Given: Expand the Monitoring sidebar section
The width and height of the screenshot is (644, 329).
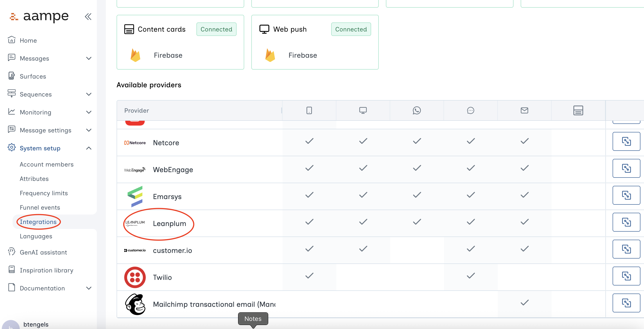Looking at the screenshot, I should 89,112.
